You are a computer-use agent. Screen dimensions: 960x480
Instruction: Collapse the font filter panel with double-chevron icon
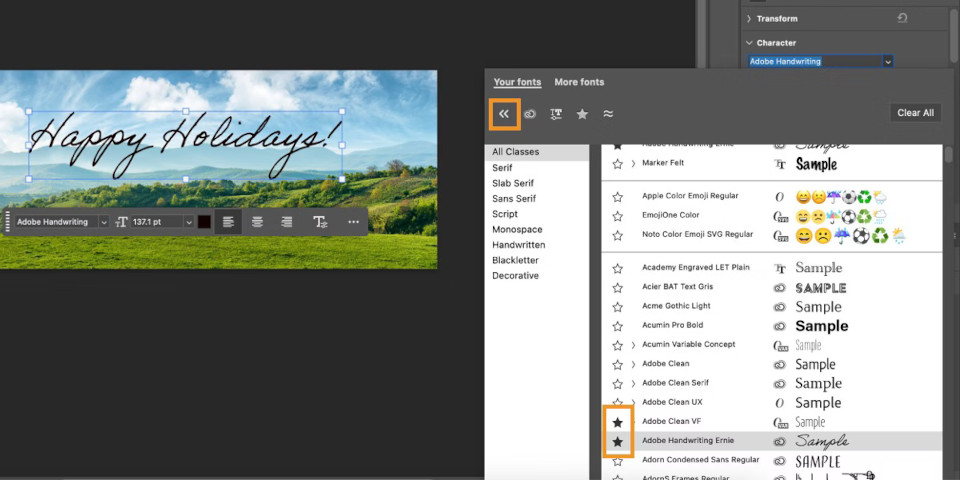[x=504, y=114]
